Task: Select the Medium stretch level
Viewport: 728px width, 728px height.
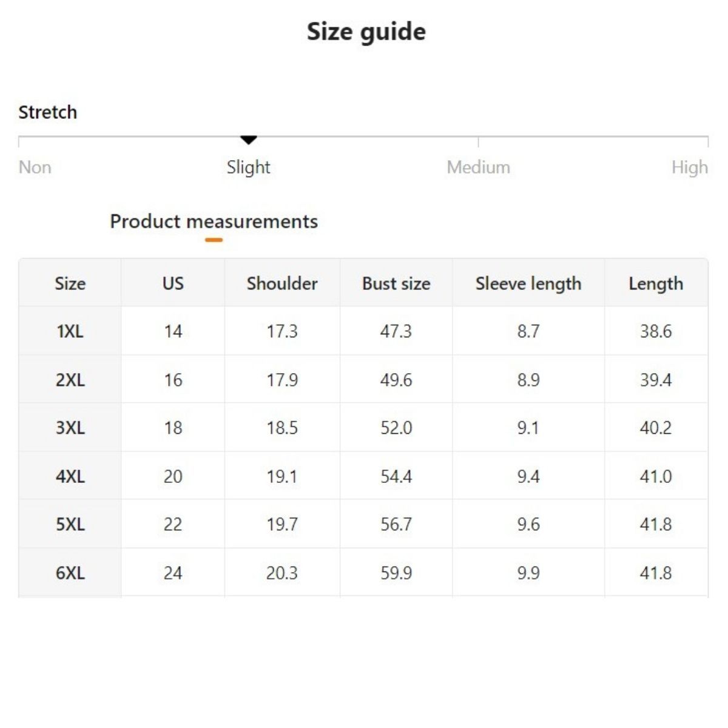Action: (478, 167)
